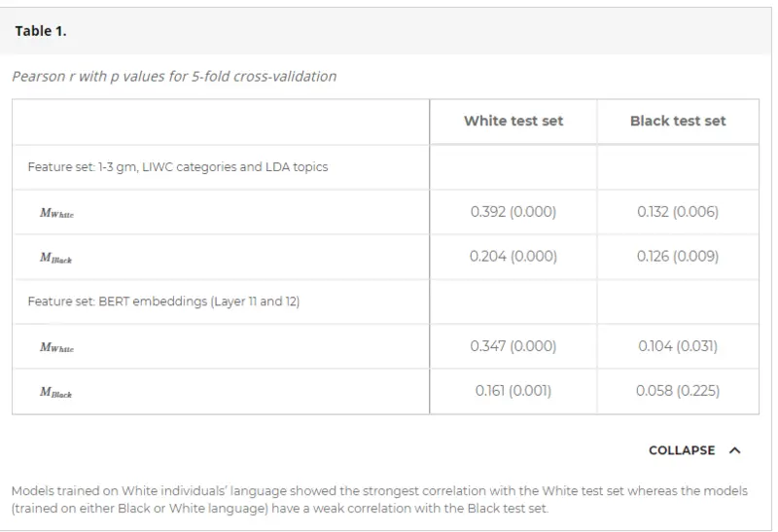Collapse the table using COLLAPSE link

(682, 450)
